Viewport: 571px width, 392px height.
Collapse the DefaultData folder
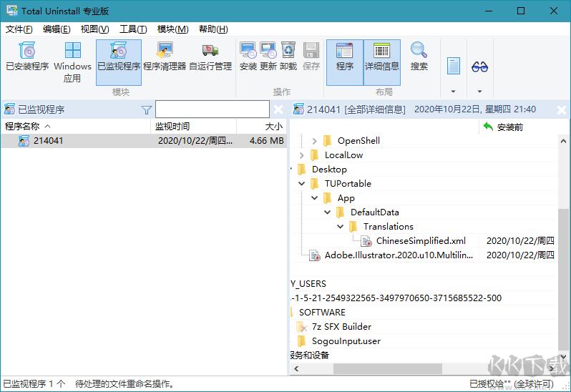click(328, 212)
